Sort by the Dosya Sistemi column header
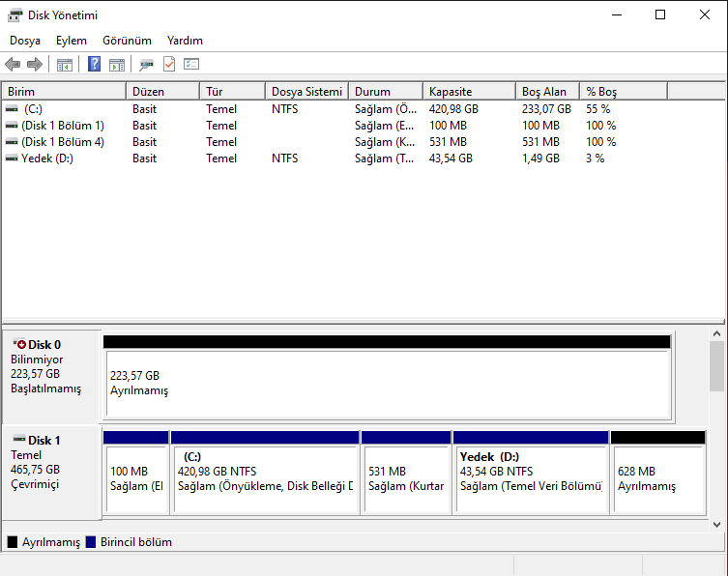 pyautogui.click(x=306, y=92)
